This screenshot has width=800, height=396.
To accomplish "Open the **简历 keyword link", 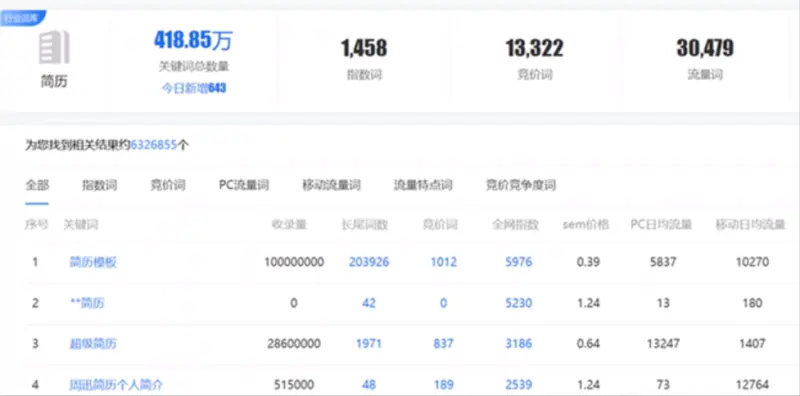I will tap(87, 303).
